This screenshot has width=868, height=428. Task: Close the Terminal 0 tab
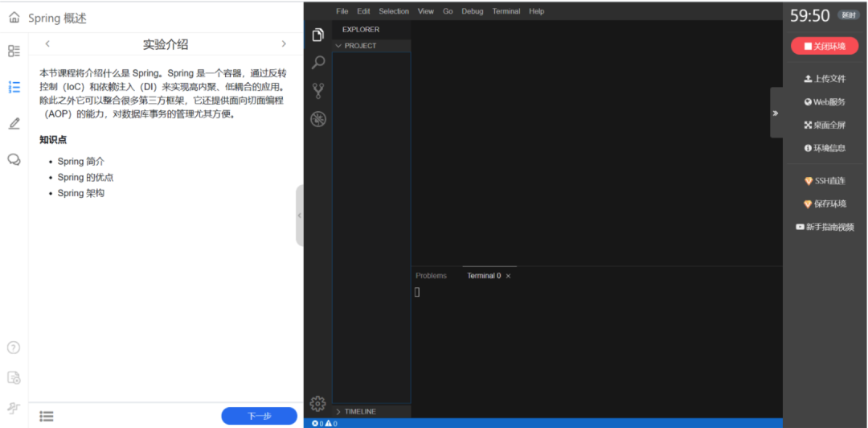[508, 276]
